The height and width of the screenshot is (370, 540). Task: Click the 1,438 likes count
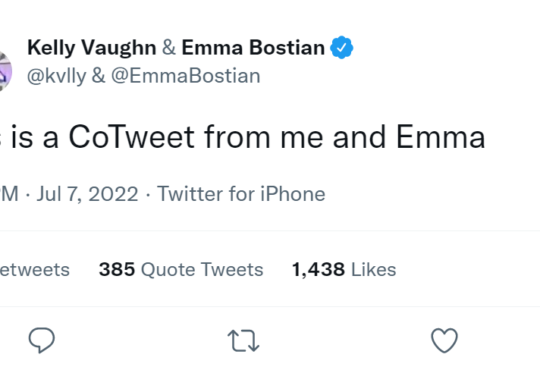(x=318, y=269)
